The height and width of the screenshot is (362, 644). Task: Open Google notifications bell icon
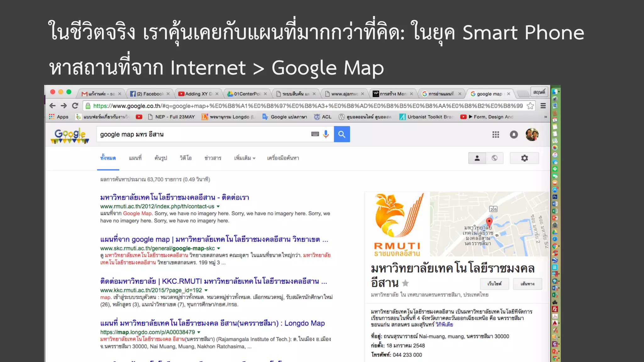(x=514, y=134)
